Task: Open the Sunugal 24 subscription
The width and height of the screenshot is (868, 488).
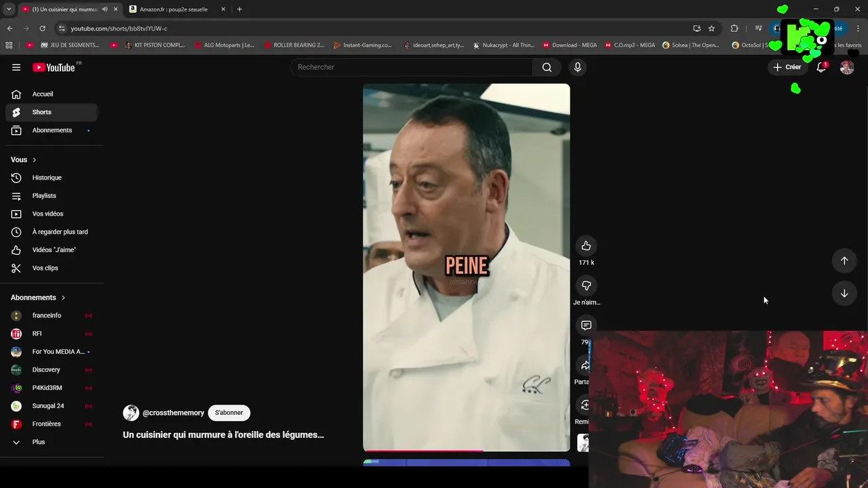Action: [x=52, y=406]
